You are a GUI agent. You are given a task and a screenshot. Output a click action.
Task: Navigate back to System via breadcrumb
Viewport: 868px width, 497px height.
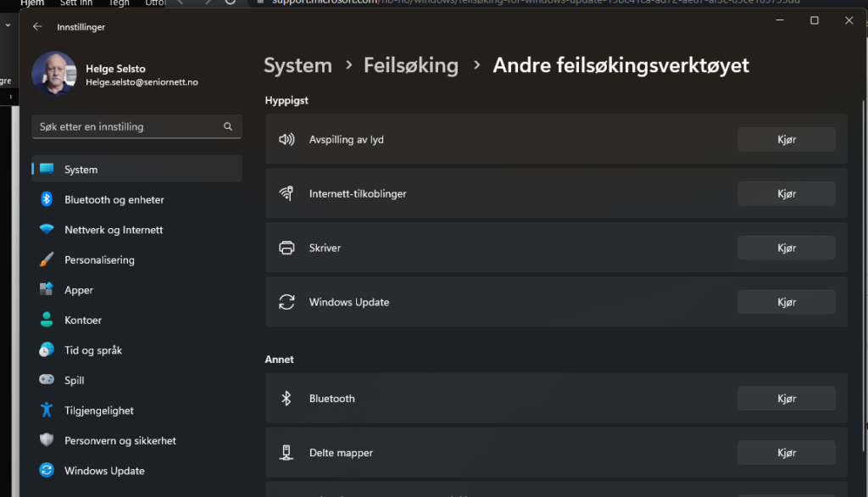click(298, 64)
